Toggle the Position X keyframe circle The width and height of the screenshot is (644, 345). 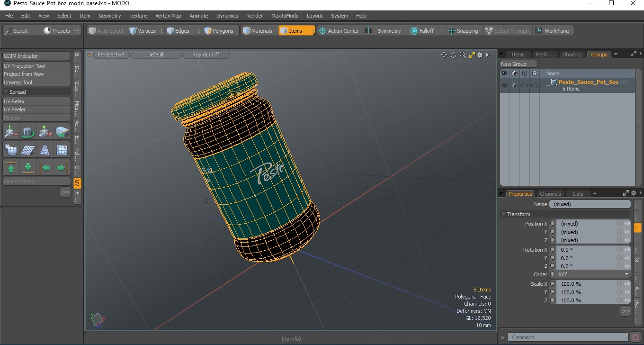[553, 224]
